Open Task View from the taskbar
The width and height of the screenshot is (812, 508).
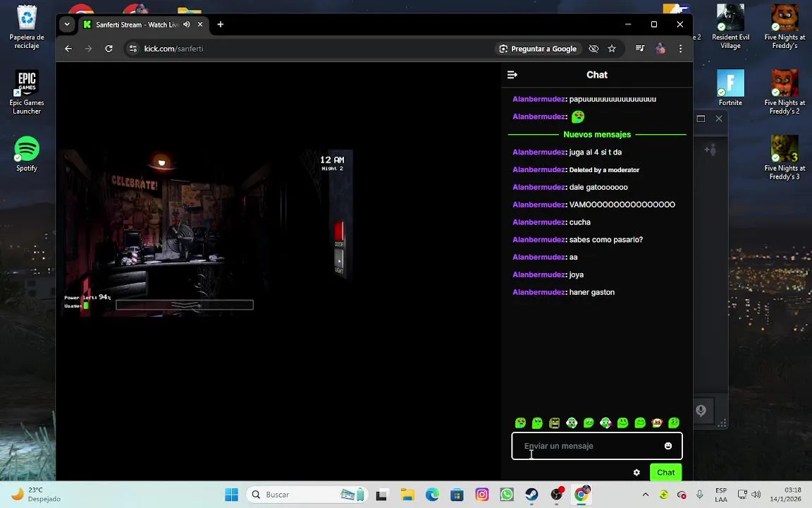pos(381,495)
